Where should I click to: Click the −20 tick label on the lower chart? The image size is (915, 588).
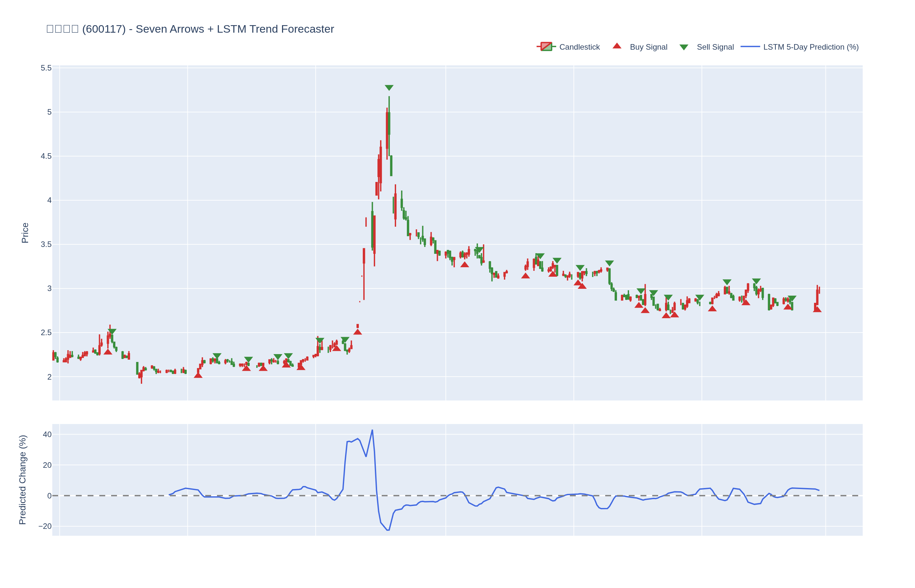click(45, 526)
